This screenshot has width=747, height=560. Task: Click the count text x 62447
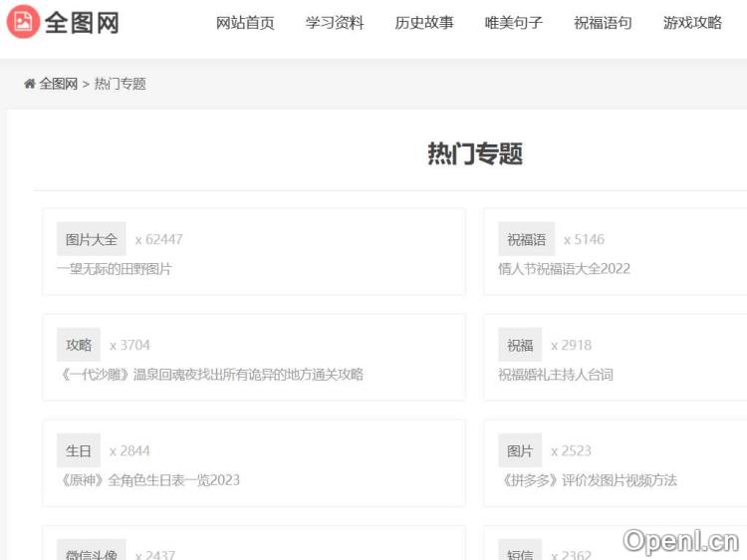158,239
